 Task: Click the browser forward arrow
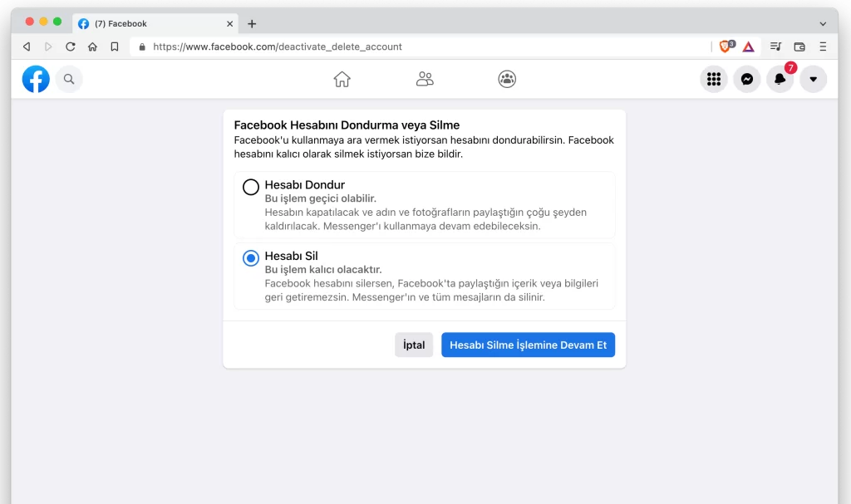48,46
